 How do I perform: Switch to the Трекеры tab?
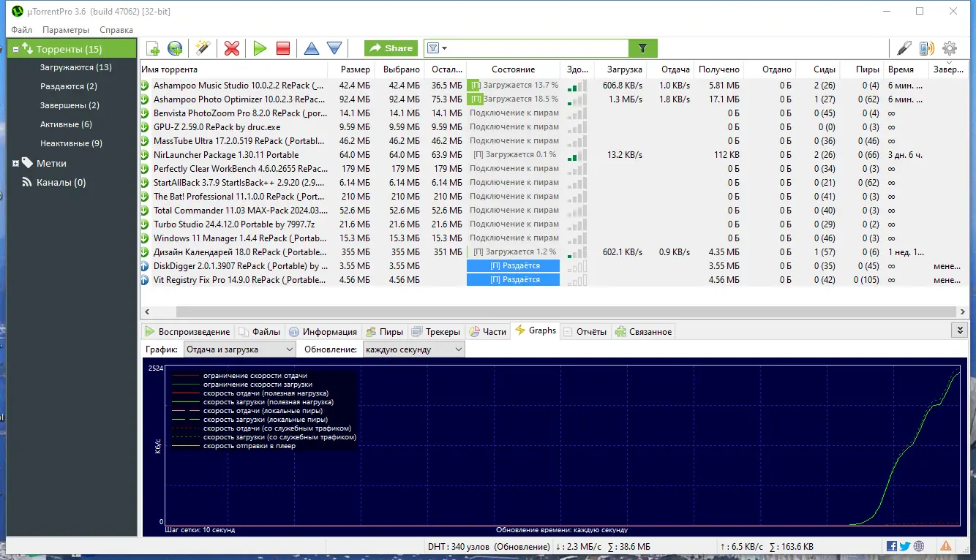[x=436, y=332]
